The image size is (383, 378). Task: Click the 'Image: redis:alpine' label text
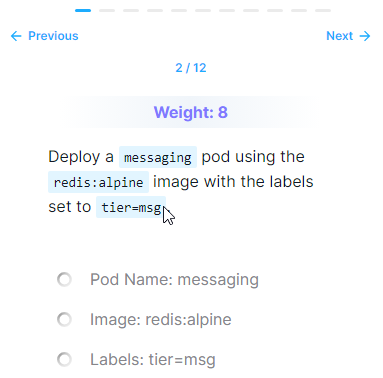161,320
